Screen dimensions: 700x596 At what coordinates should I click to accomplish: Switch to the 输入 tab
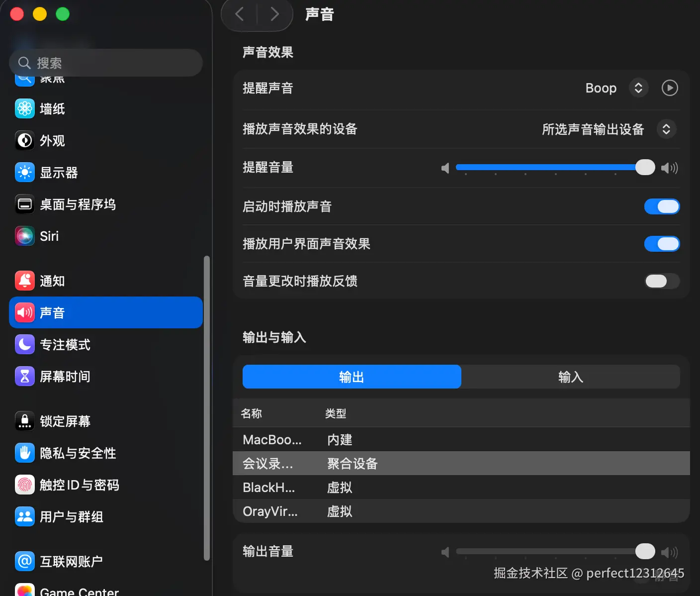pyautogui.click(x=571, y=377)
